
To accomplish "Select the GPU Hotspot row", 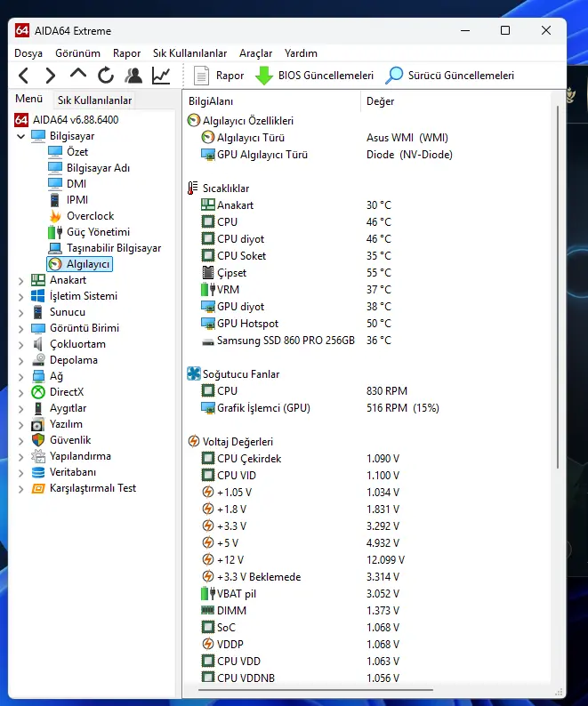I will [367, 324].
